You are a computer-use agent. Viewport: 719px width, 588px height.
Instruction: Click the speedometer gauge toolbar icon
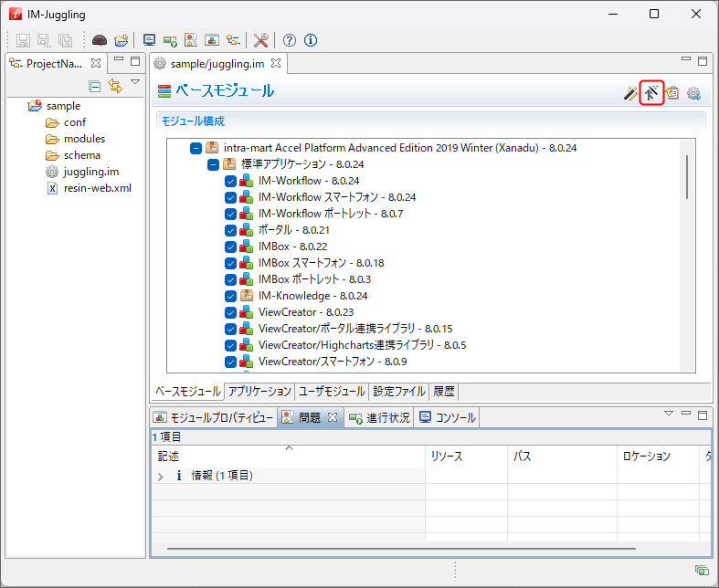click(x=100, y=40)
